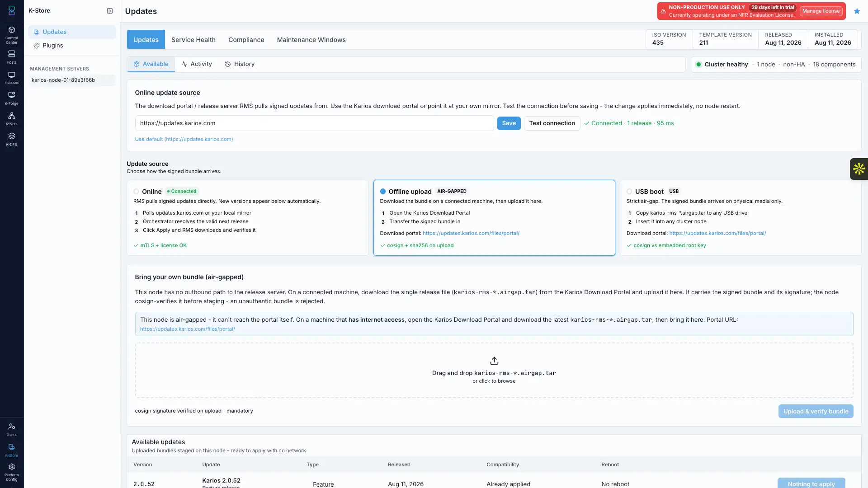Image resolution: width=868 pixels, height=488 pixels.
Task: Click the Test connection button
Action: tap(552, 123)
